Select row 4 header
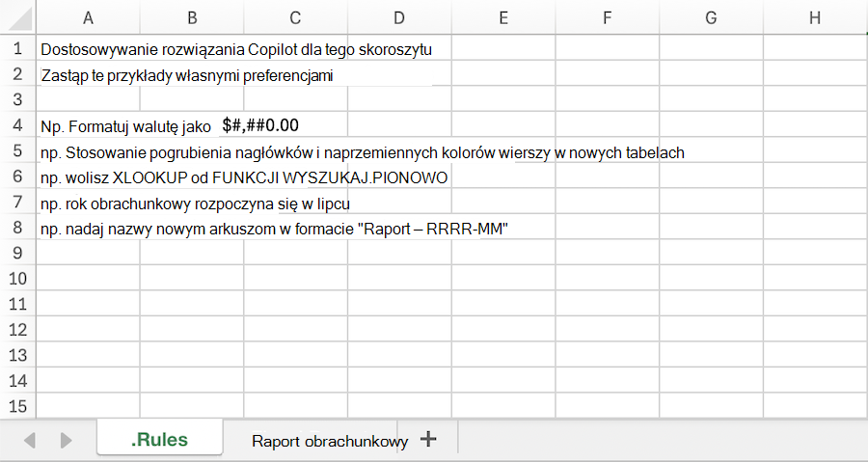 click(17, 124)
